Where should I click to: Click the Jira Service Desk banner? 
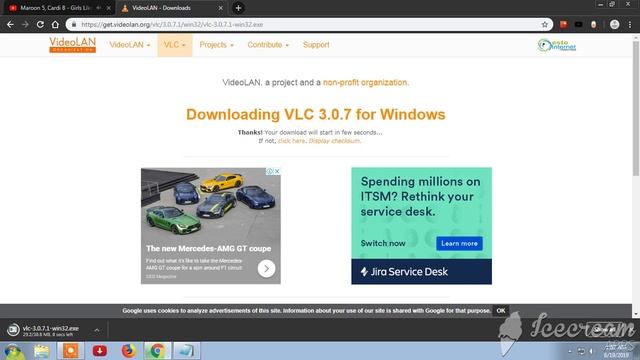pos(421,271)
